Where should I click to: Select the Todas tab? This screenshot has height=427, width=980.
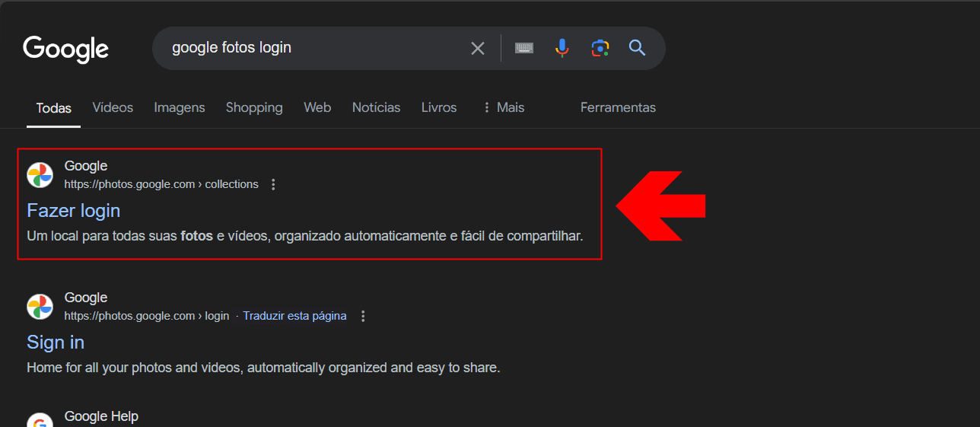point(54,108)
